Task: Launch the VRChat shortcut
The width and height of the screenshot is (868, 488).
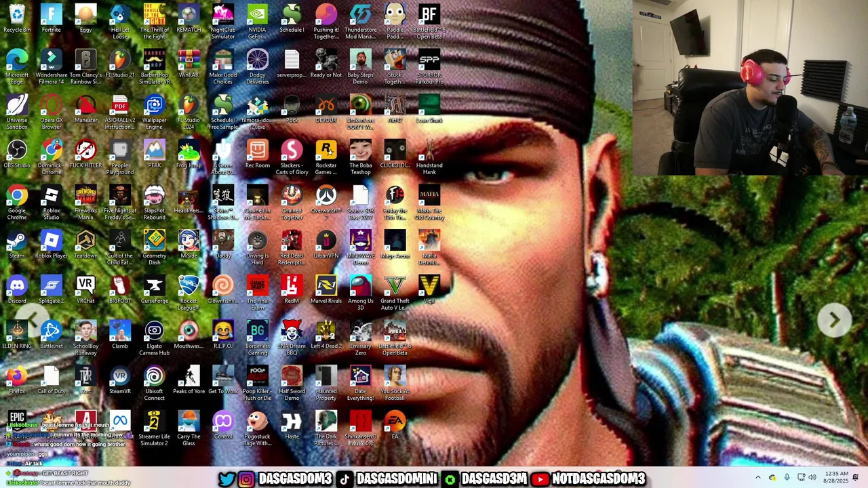Action: pos(85,289)
